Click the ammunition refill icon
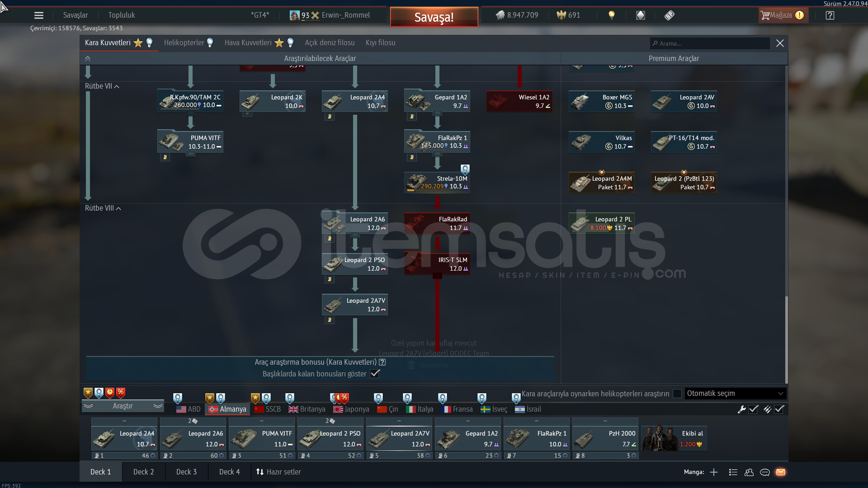868x488 pixels. [x=767, y=409]
